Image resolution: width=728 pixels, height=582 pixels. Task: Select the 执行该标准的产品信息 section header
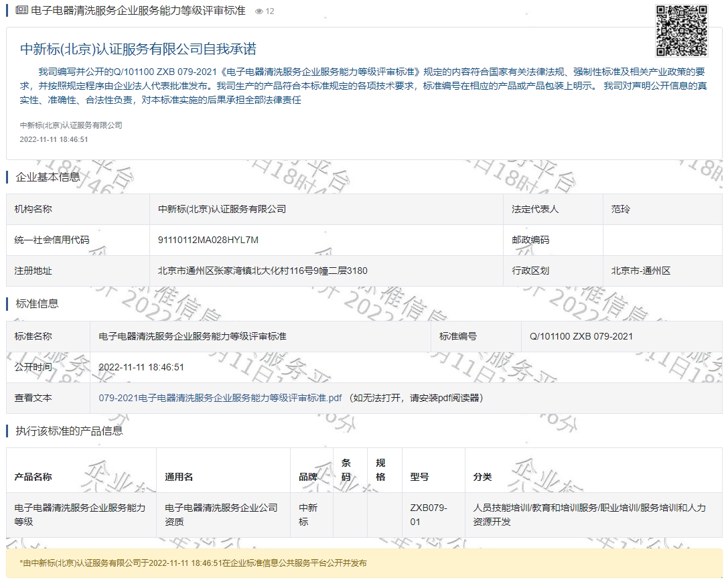[69, 431]
